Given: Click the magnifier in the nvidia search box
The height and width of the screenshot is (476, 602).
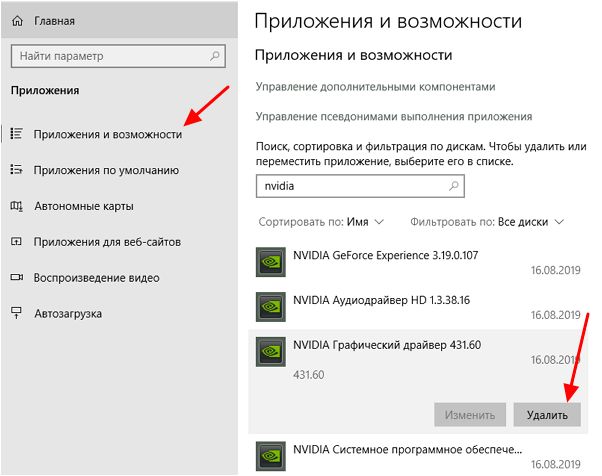Looking at the screenshot, I should [454, 186].
